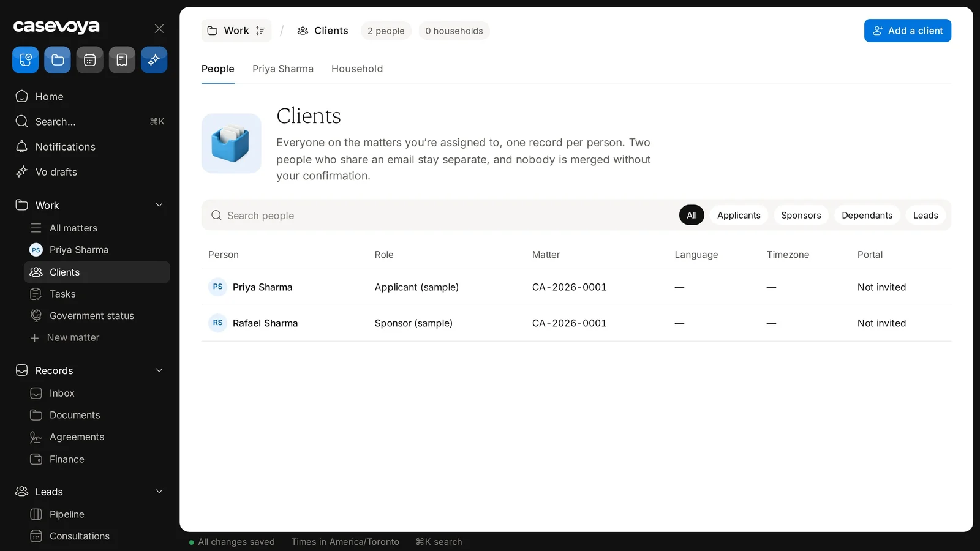The image size is (980, 551).
Task: Open Priya Sharma row in table
Action: click(576, 287)
